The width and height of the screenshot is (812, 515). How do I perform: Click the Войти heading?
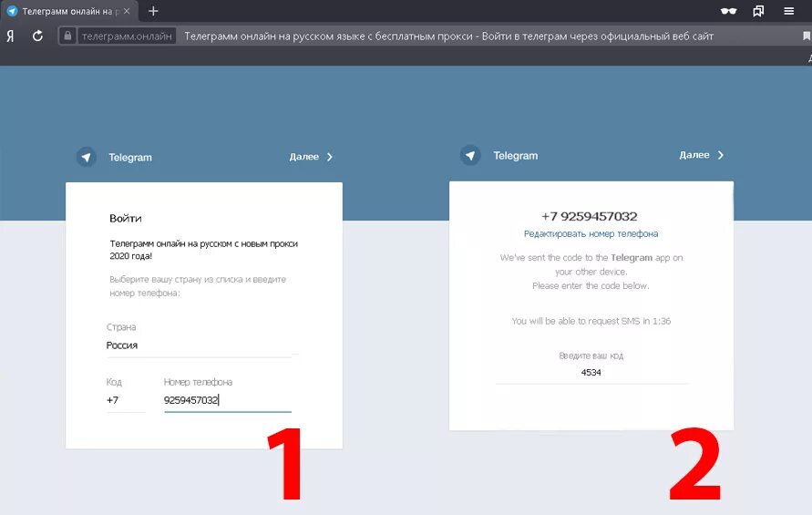126,218
